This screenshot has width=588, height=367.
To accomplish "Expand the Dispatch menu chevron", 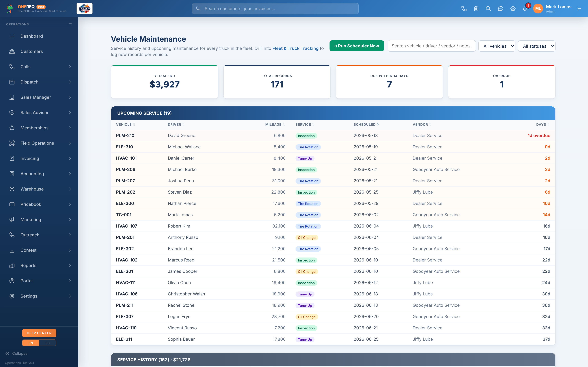I will tap(70, 82).
